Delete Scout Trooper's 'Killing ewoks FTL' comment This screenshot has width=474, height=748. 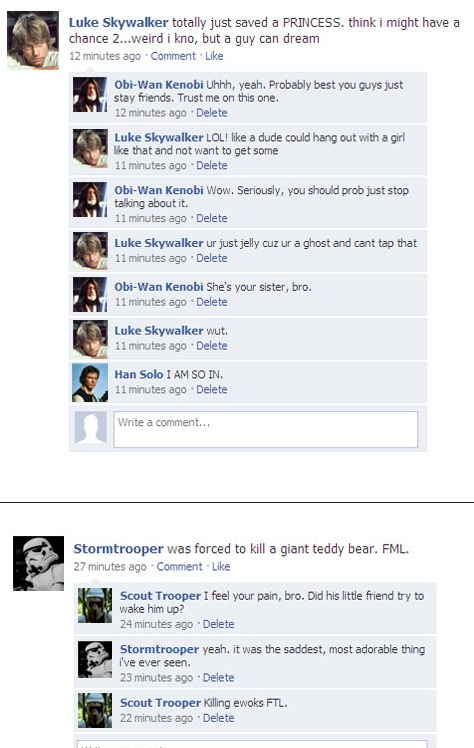(218, 718)
